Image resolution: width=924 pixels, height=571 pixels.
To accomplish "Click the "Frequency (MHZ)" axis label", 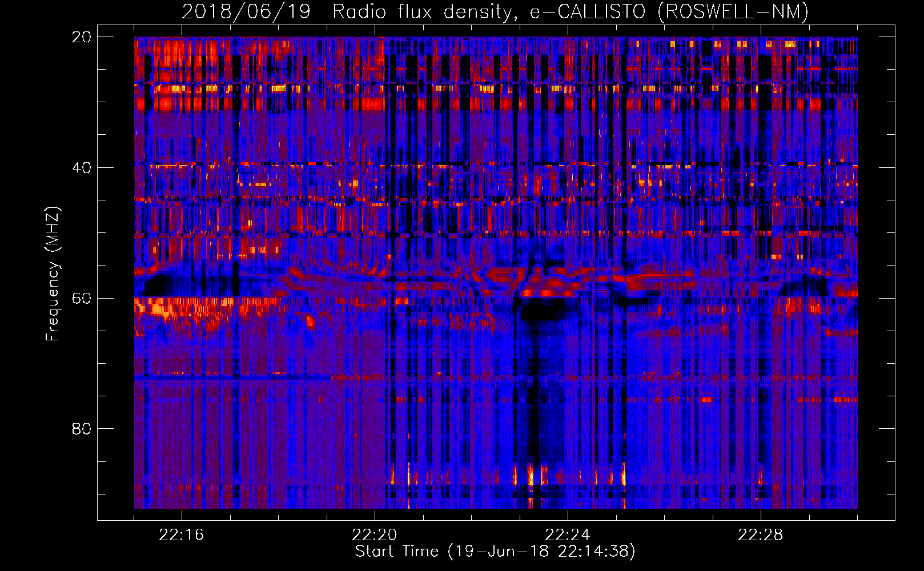I will [x=53, y=274].
